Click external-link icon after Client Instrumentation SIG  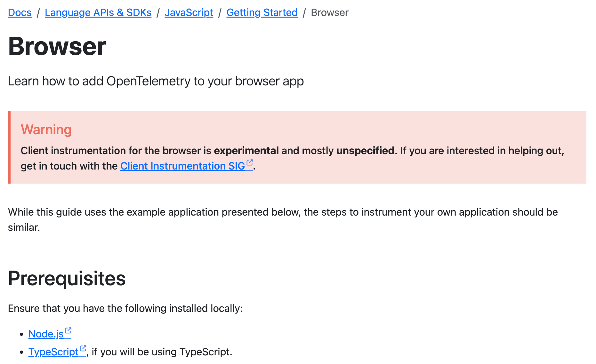(250, 163)
